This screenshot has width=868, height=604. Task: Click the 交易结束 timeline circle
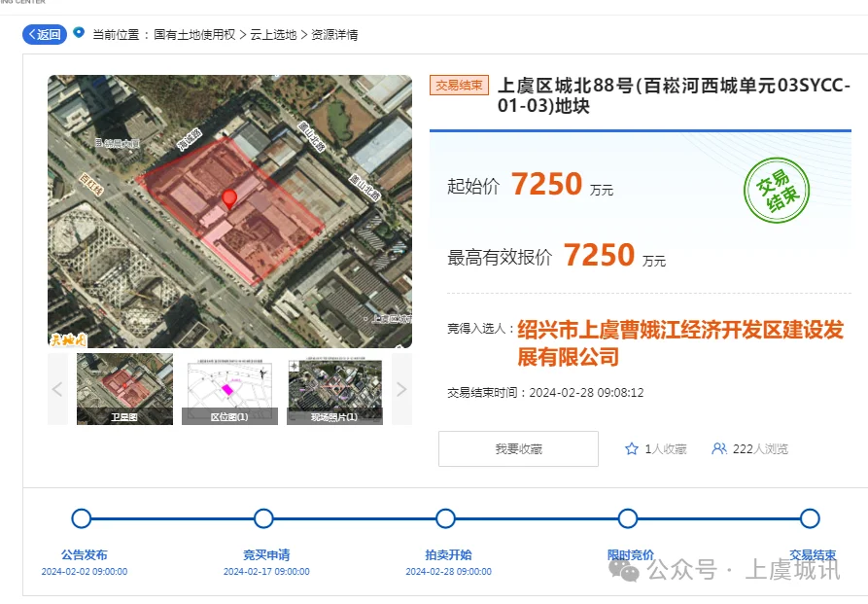click(x=810, y=518)
